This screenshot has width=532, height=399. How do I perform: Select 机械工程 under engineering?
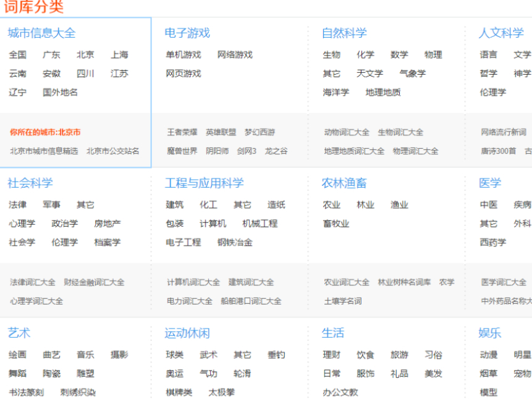[260, 223]
